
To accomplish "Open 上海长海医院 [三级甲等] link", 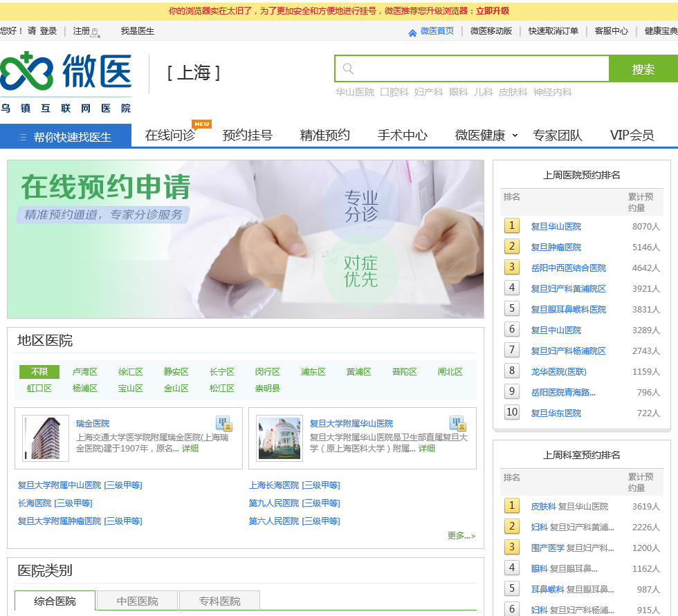I will click(295, 485).
